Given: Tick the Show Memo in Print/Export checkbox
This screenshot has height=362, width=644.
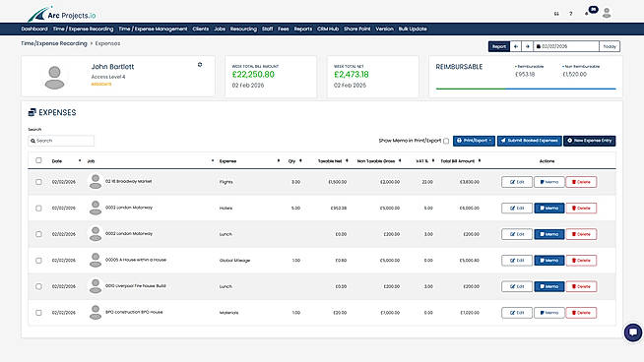Looking at the screenshot, I should 446,141.
